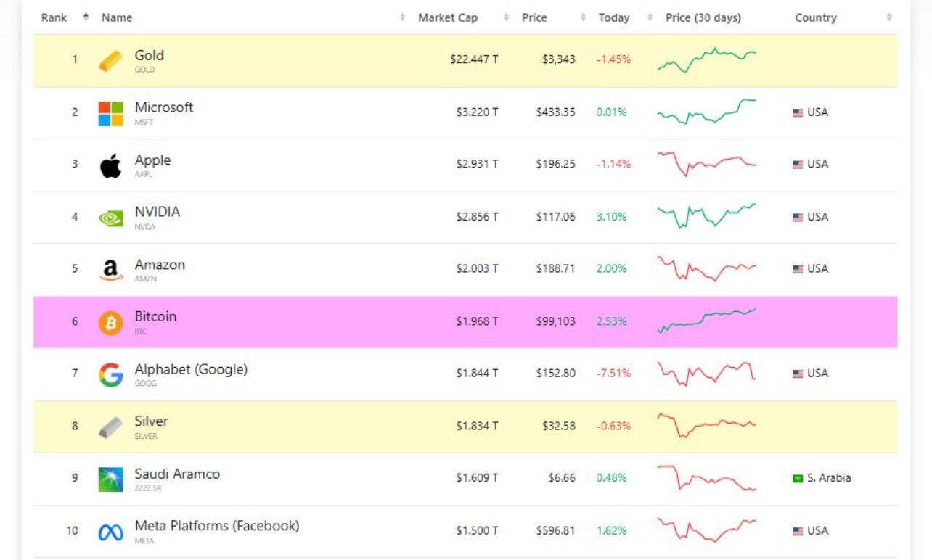Viewport: 932px width, 560px height.
Task: Click Microsoft market cap $3.220 T
Action: tap(477, 112)
